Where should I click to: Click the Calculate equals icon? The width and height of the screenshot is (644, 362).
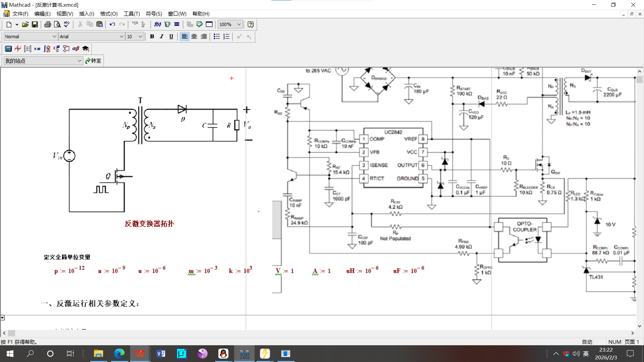pyautogui.click(x=177, y=24)
